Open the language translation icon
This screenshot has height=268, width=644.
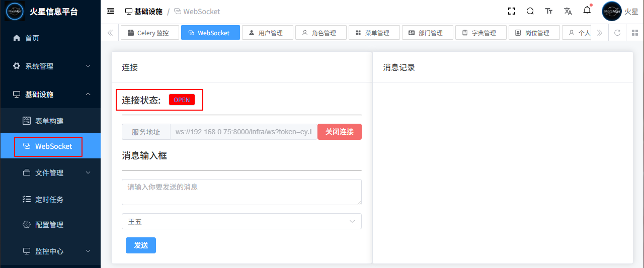tap(568, 11)
